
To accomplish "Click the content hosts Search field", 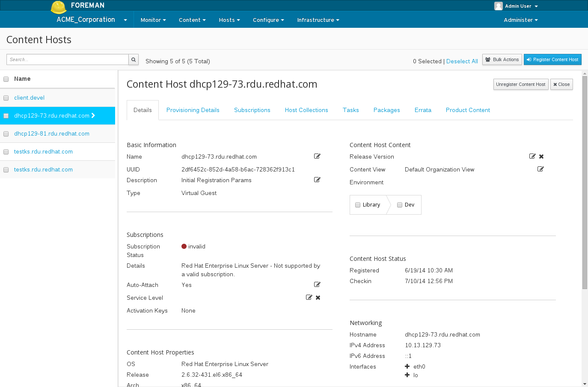I will click(68, 59).
